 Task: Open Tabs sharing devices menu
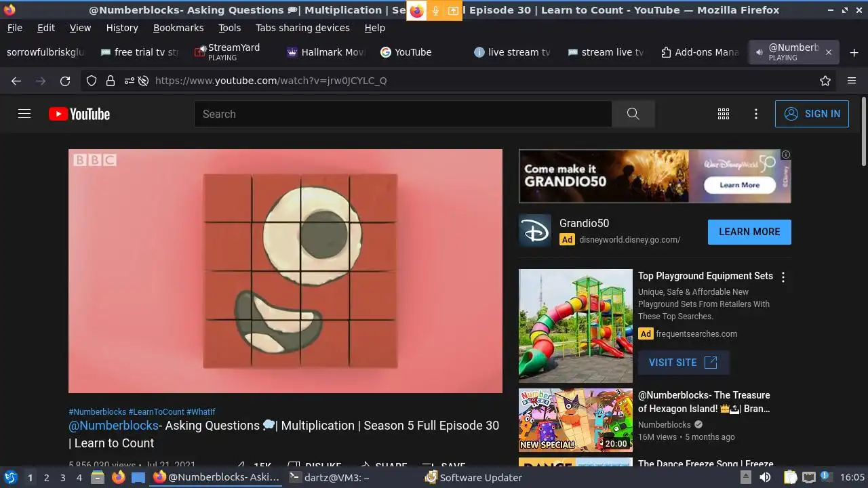pyautogui.click(x=302, y=28)
